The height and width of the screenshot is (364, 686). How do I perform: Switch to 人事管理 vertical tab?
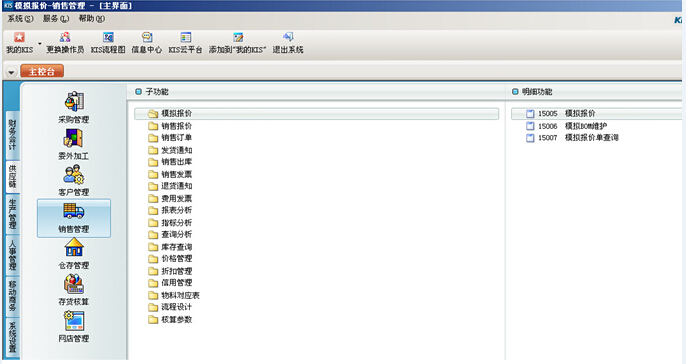13,255
